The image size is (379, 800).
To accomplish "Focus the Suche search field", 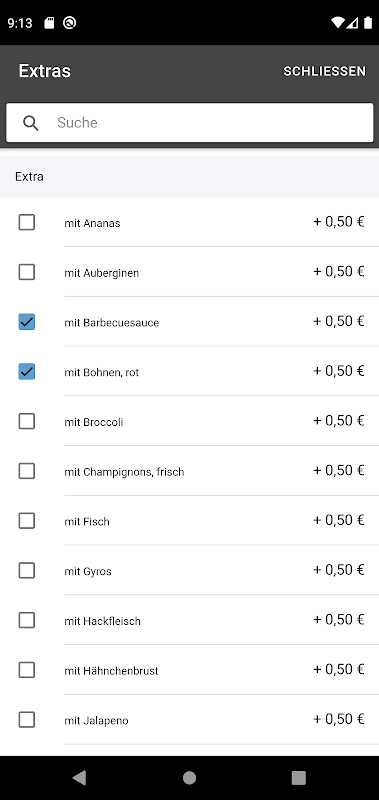I will coord(190,123).
